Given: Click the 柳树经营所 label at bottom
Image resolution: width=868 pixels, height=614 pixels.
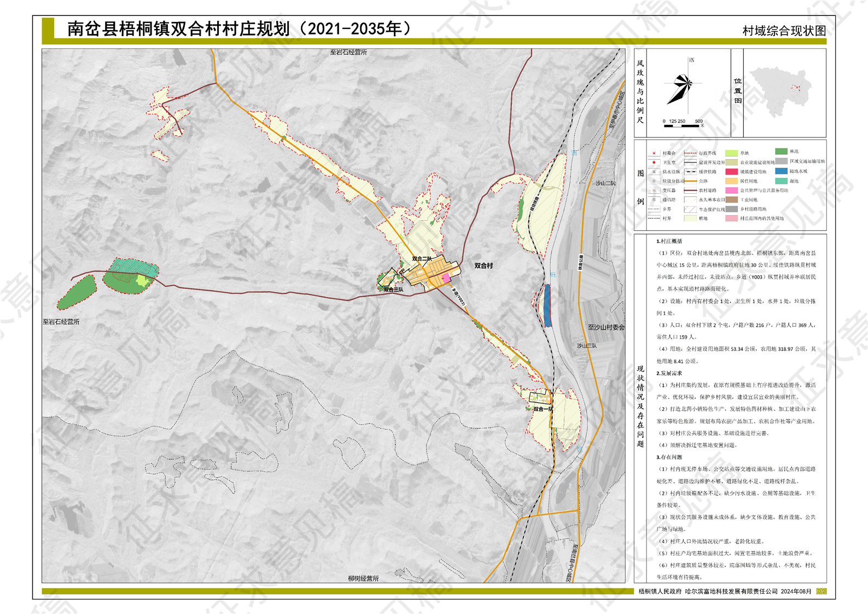Looking at the screenshot, I should [364, 578].
